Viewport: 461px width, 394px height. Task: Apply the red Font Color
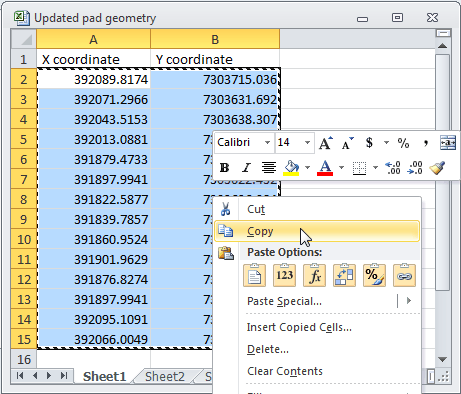325,168
